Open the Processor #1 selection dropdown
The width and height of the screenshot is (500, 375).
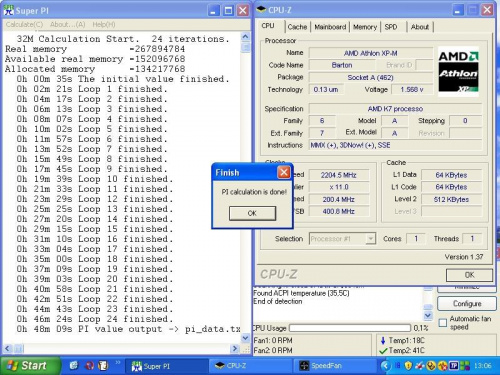click(x=370, y=239)
